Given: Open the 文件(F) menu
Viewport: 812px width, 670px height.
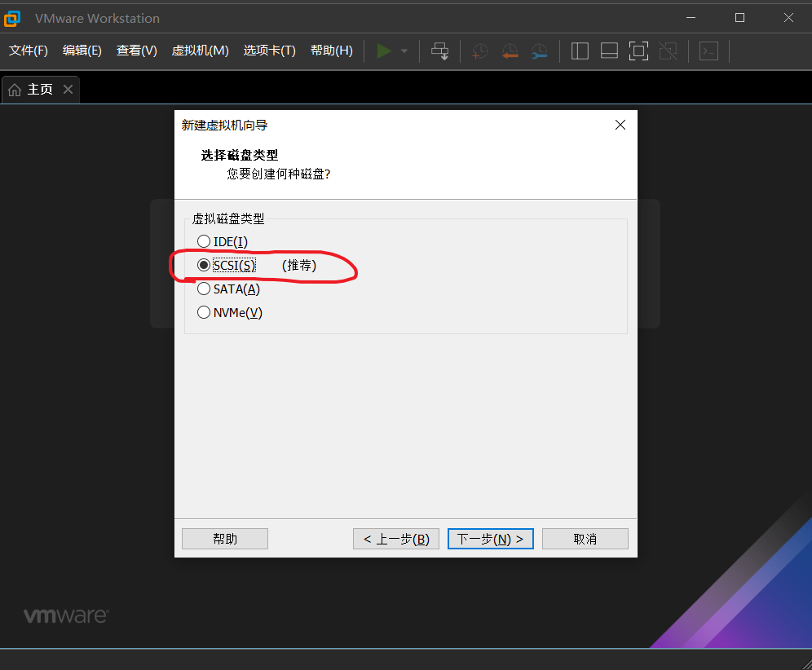Looking at the screenshot, I should pos(29,51).
